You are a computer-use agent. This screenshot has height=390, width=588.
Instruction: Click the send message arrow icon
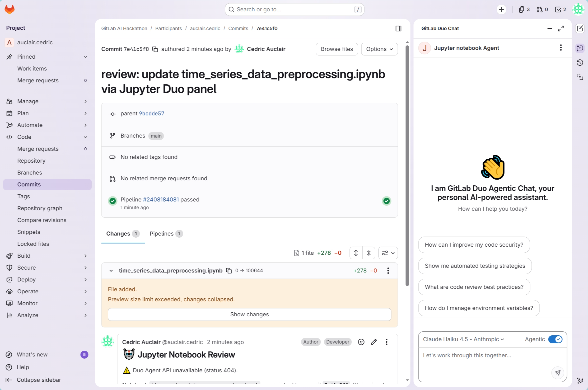557,373
